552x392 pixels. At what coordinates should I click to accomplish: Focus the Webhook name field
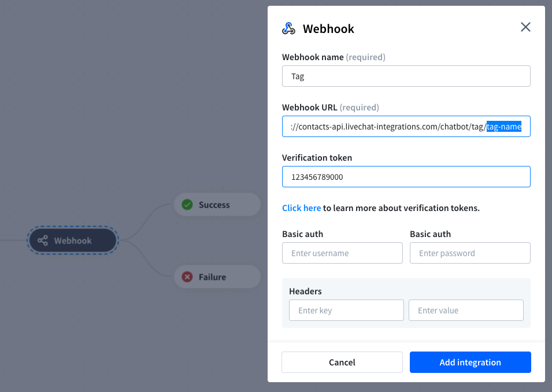pos(406,76)
